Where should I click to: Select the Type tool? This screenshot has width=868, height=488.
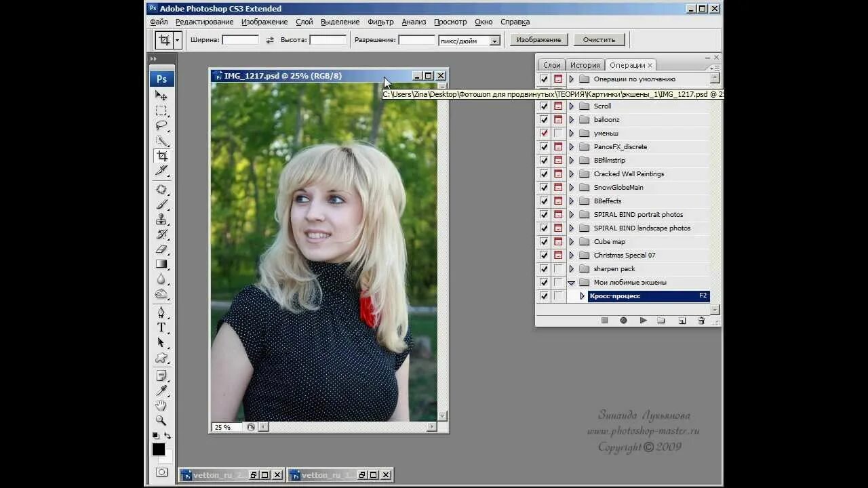(x=161, y=327)
